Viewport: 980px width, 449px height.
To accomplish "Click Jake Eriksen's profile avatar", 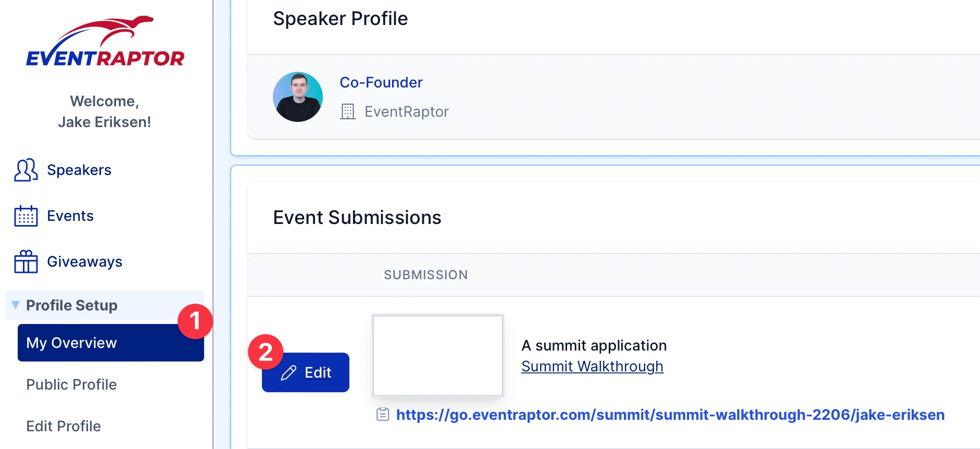I will pos(298,97).
